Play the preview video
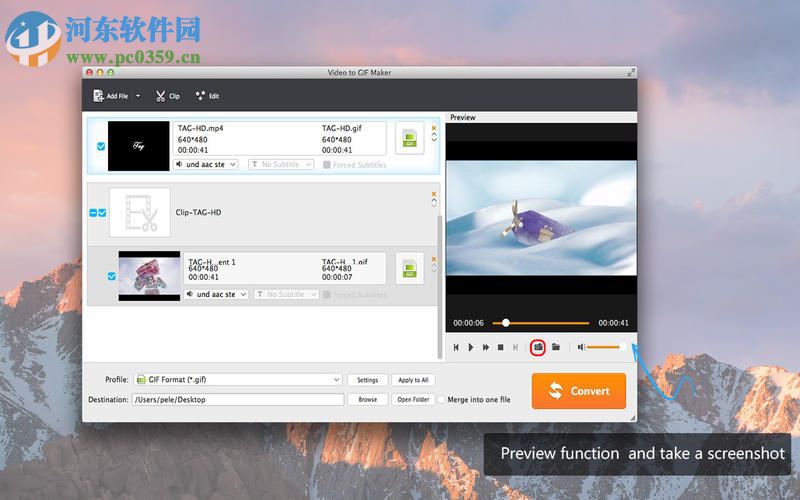Image resolution: width=800 pixels, height=500 pixels. point(470,347)
